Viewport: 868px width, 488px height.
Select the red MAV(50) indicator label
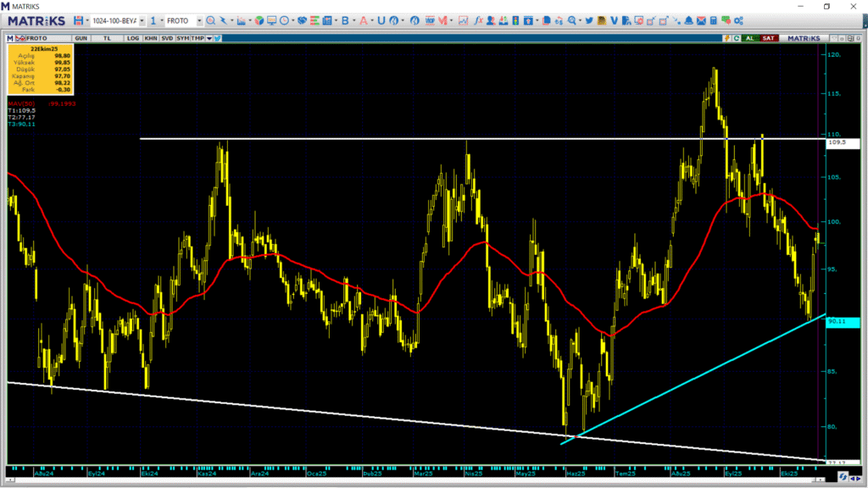click(x=20, y=103)
